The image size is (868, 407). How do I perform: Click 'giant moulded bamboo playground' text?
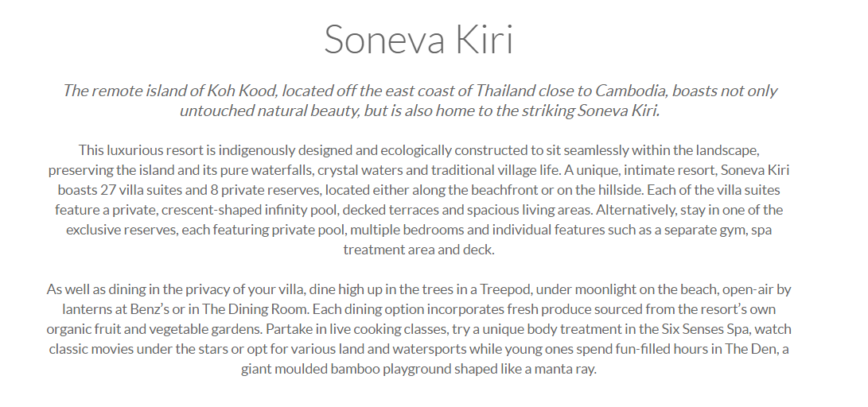tap(346, 369)
